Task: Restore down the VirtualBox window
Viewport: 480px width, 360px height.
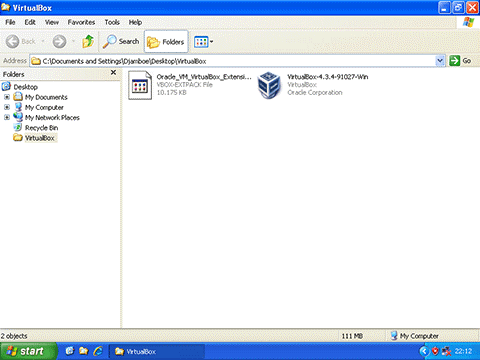Action: tap(458, 8)
